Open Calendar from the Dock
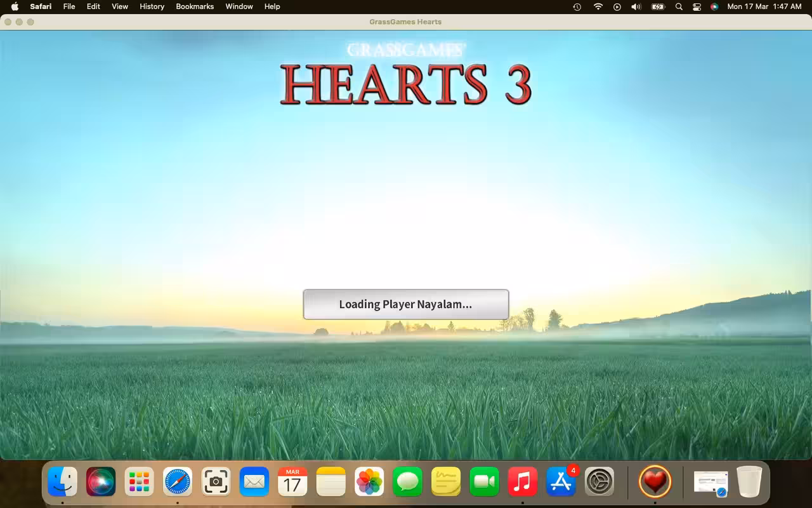 click(292, 482)
